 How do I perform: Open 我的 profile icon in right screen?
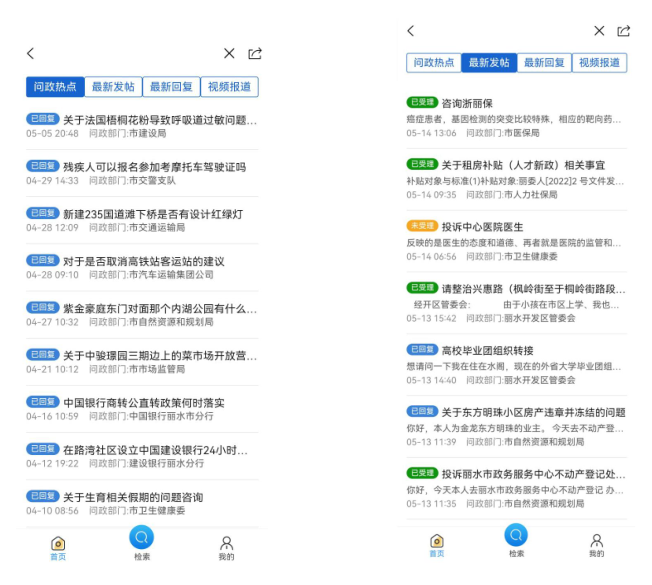597,545
